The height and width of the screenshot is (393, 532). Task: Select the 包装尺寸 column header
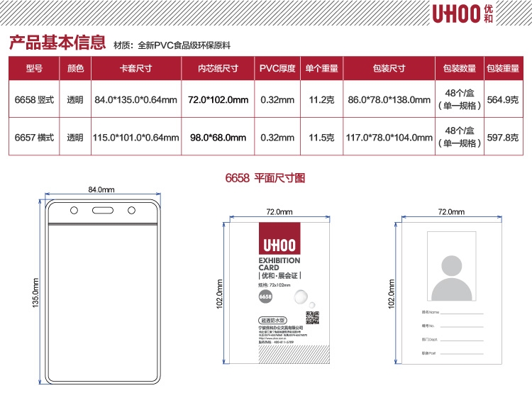pos(389,69)
